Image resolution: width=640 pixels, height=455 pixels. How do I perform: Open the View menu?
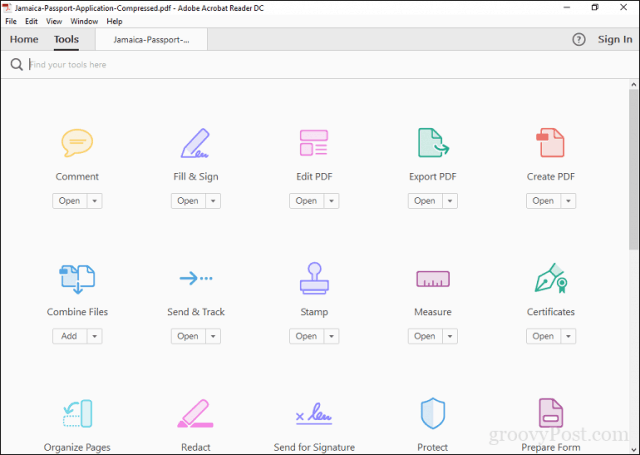(54, 21)
